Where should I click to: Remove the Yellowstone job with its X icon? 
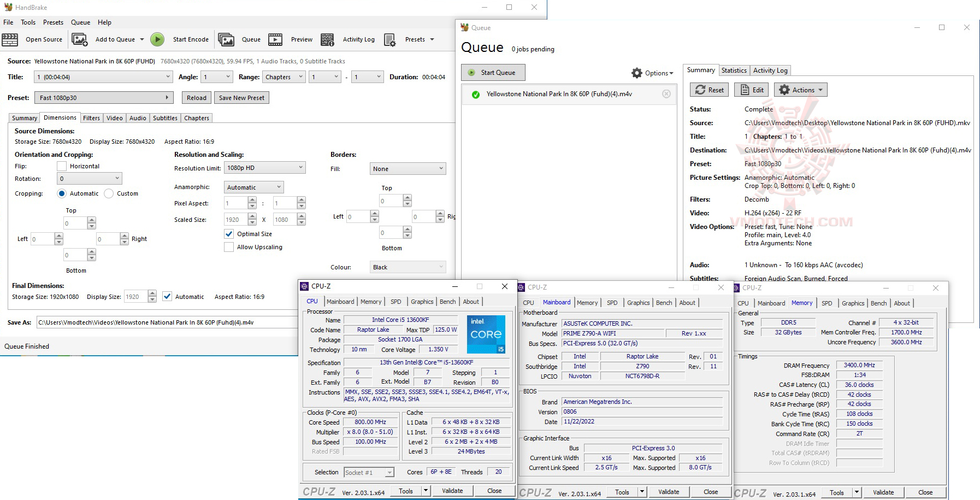(666, 94)
